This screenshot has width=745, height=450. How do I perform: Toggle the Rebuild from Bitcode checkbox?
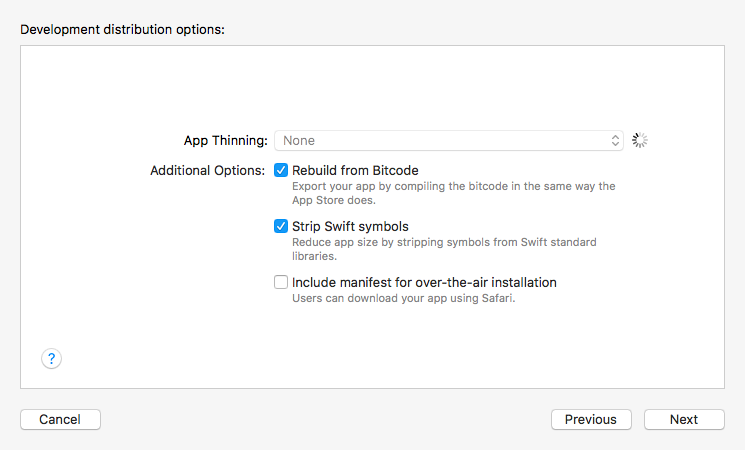pos(281,170)
